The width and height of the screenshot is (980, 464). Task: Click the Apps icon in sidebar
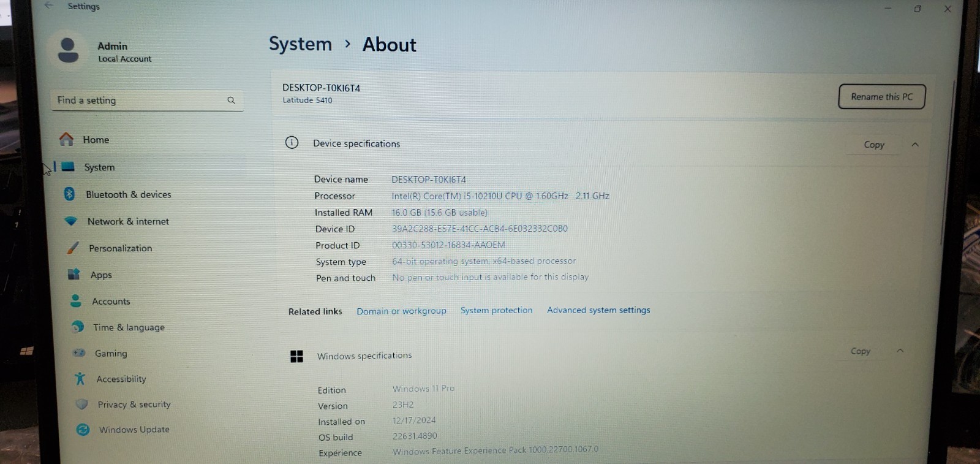[74, 274]
